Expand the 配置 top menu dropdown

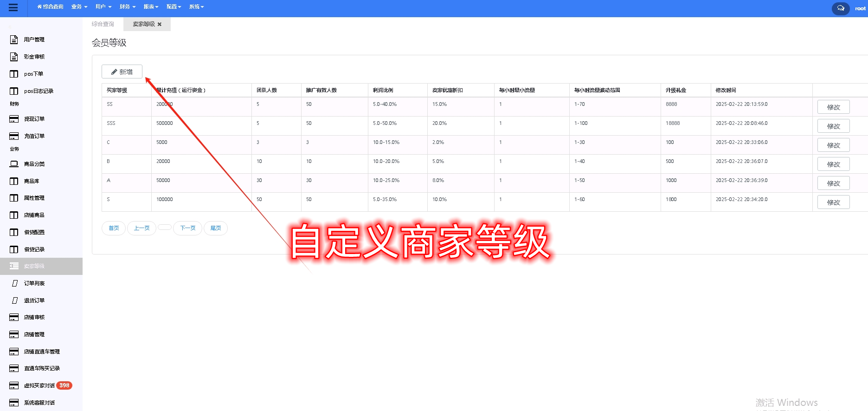(x=174, y=7)
